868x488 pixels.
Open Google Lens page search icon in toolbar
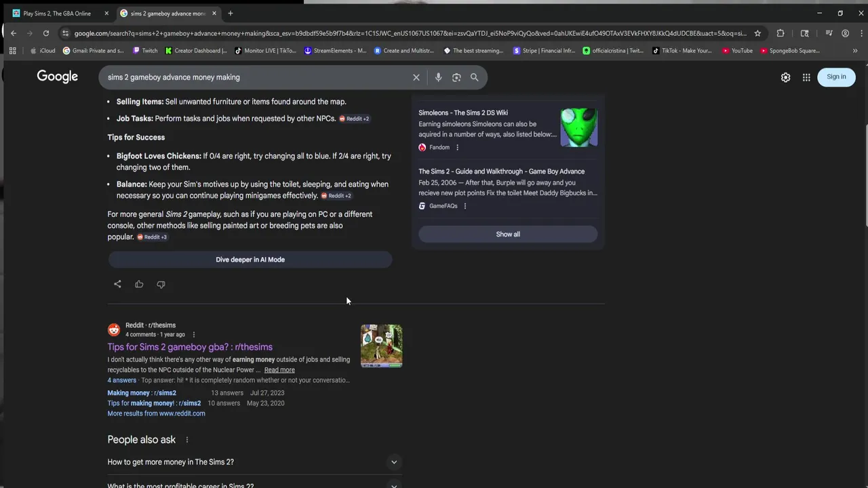[805, 33]
